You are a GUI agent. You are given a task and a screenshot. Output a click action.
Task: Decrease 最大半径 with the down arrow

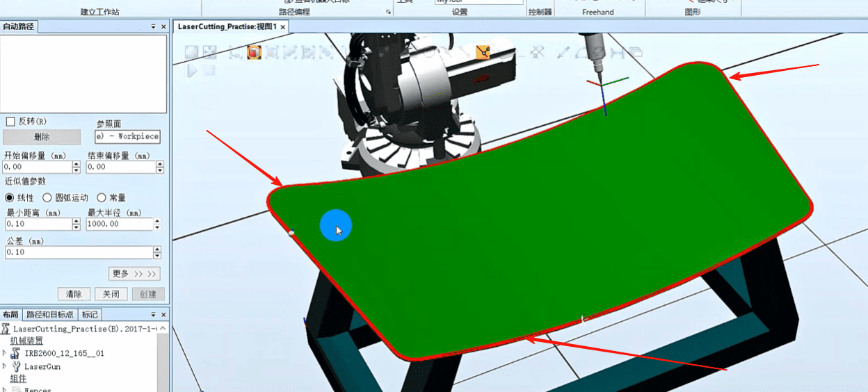point(157,227)
